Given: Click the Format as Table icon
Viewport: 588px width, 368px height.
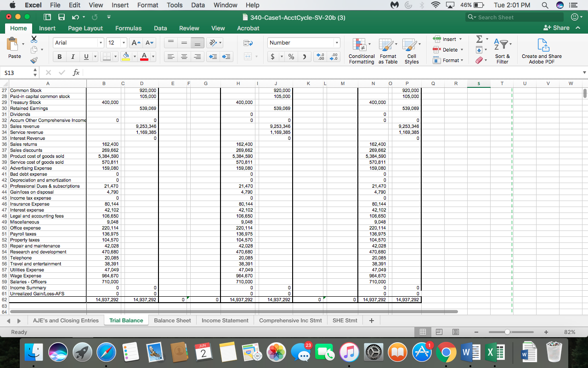Looking at the screenshot, I should pos(388,51).
